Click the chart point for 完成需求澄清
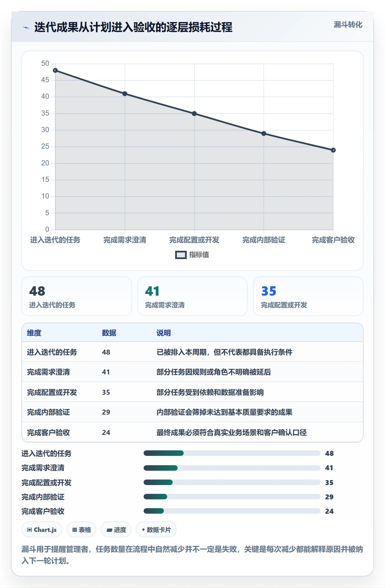385x588 pixels. click(125, 94)
